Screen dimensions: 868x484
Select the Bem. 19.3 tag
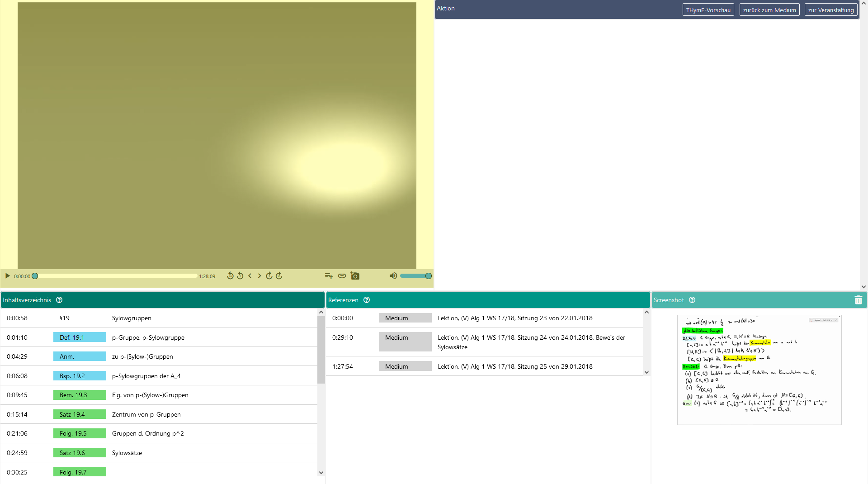(x=80, y=395)
